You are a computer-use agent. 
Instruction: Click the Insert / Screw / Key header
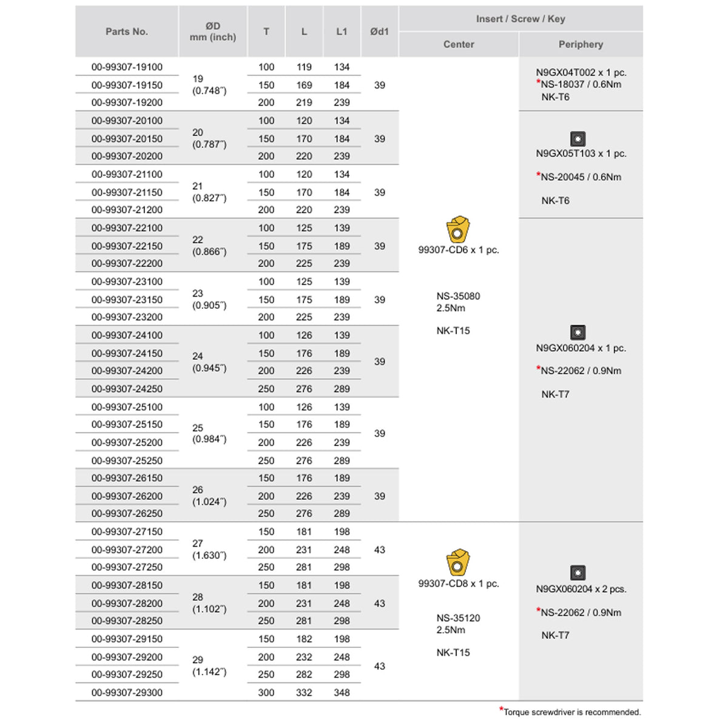(521, 19)
